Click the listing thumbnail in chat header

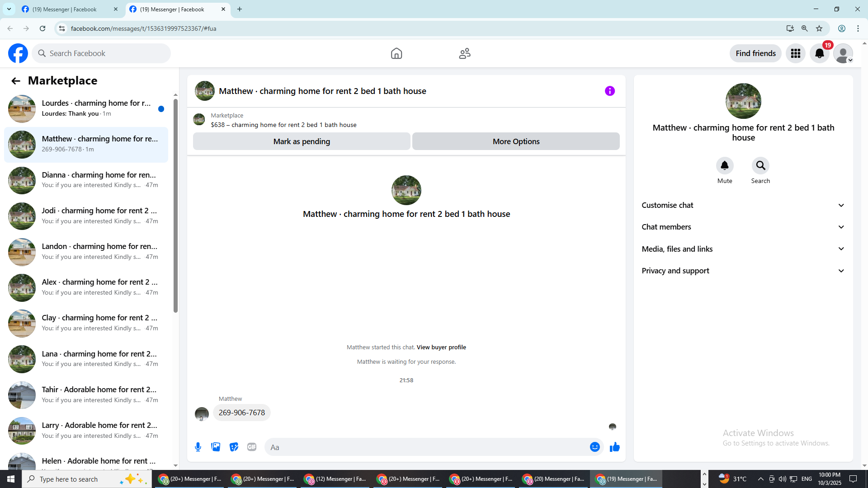pos(205,91)
